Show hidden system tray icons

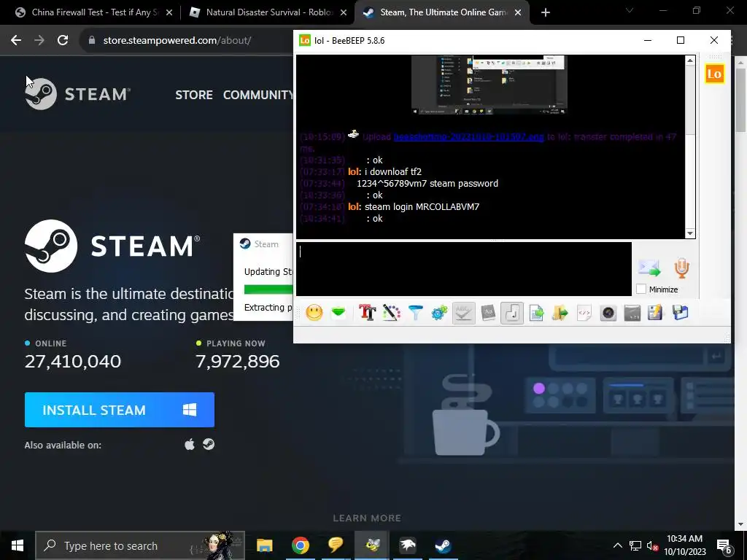tap(617, 545)
